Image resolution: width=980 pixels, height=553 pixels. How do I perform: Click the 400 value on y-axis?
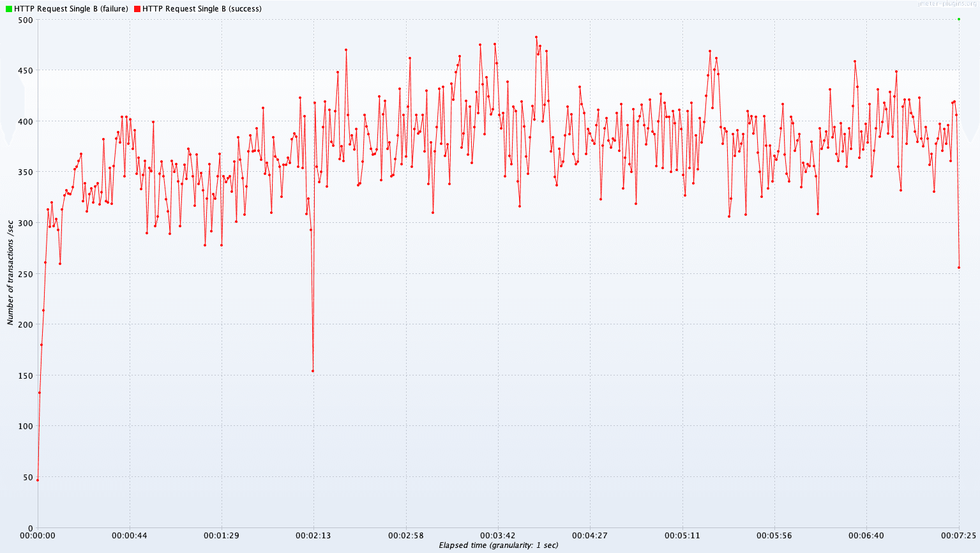pos(26,121)
